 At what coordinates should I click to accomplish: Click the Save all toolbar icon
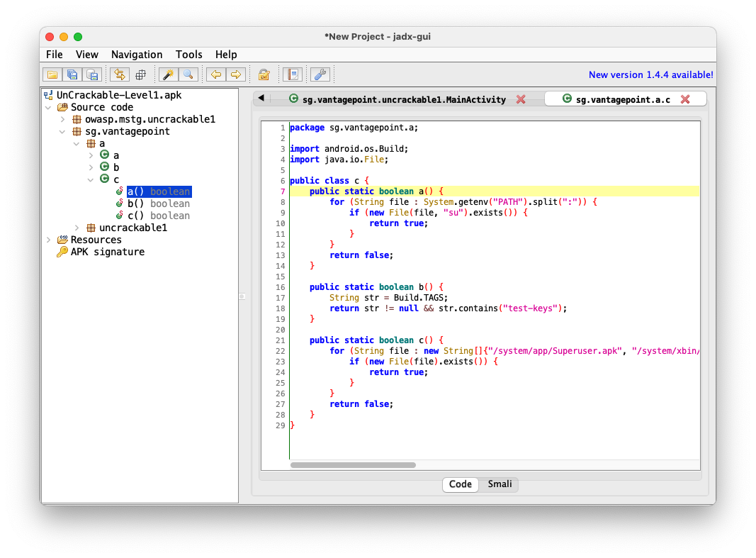72,74
